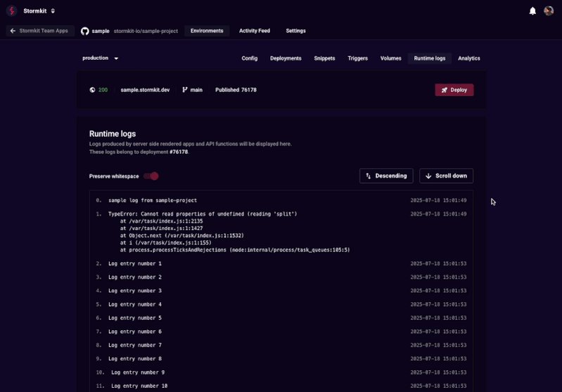Viewport: 562px width, 392px height.
Task: Click 'Log entry number 3' row
Action: 281,291
